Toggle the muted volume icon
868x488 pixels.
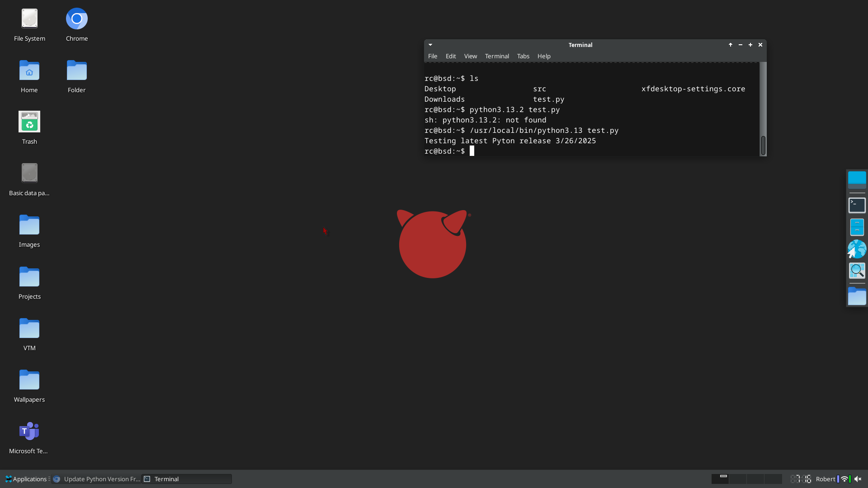tap(858, 479)
